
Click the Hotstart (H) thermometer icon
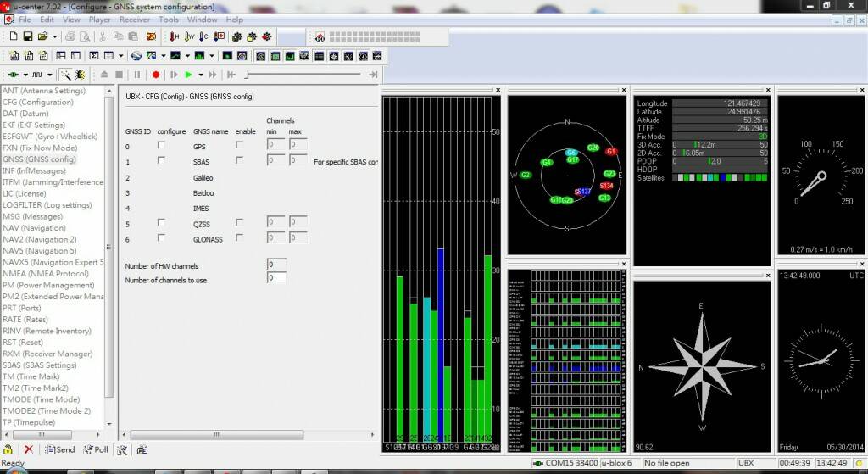[174, 36]
